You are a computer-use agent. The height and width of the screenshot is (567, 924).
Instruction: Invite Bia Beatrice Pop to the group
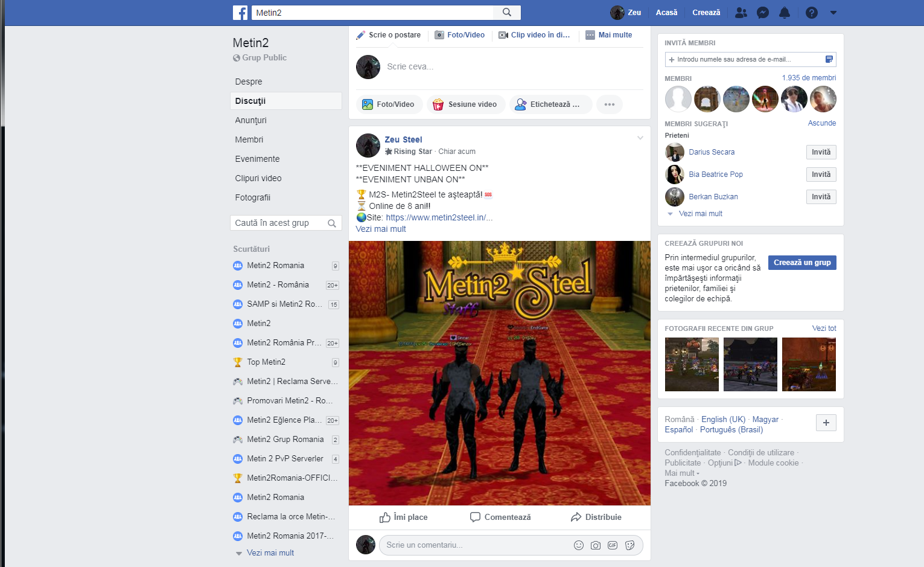tap(821, 175)
